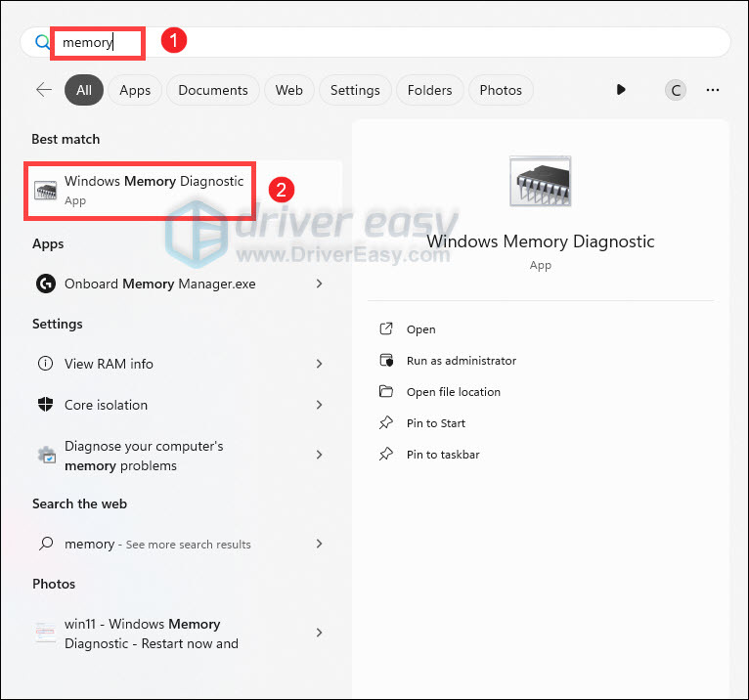This screenshot has height=700, width=749.
Task: Click Windows Memory Diagnostic title in preview pane
Action: [541, 241]
